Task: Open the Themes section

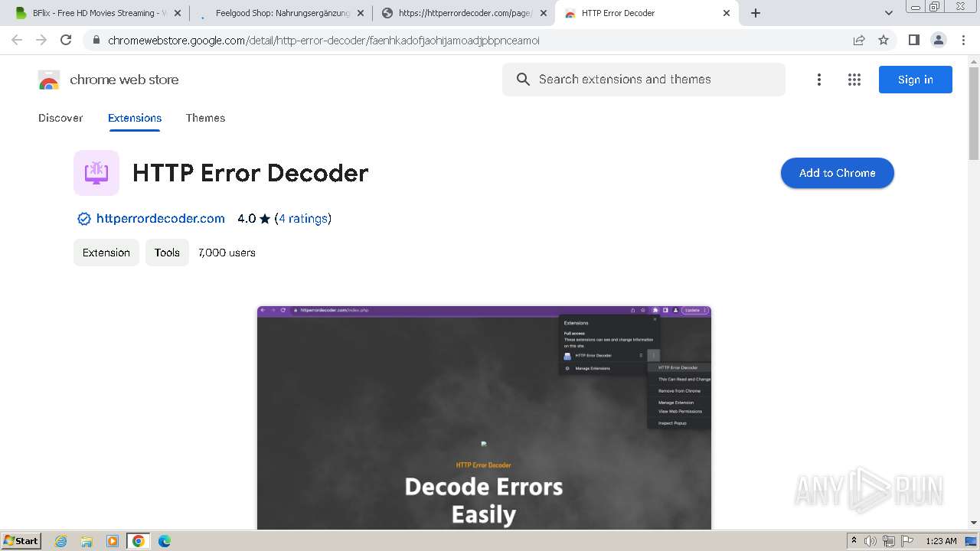Action: 205,118
